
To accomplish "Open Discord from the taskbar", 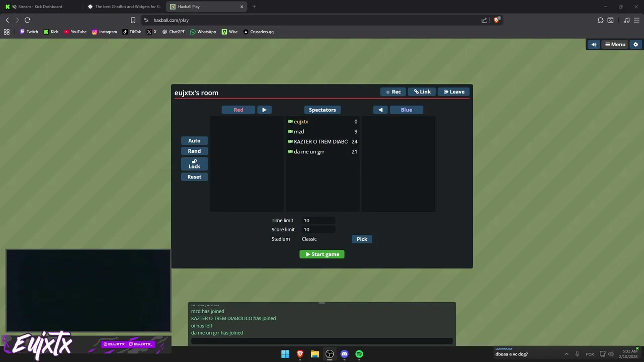I will point(344,354).
